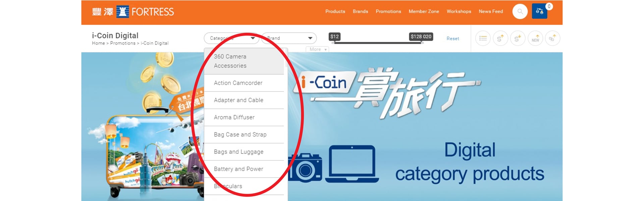Follow the Home breadcrumb link
This screenshot has width=644, height=201.
tap(98, 43)
